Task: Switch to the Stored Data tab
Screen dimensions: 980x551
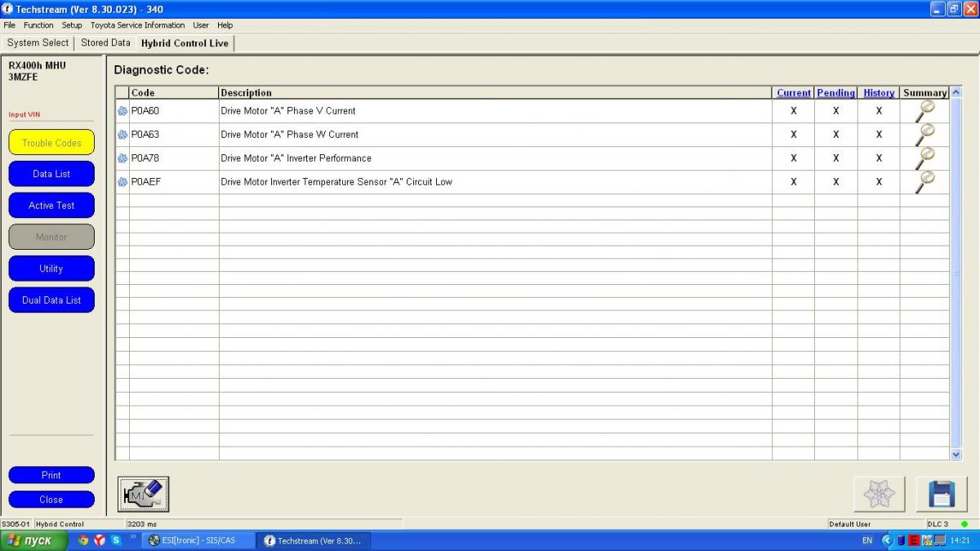Action: [x=105, y=43]
